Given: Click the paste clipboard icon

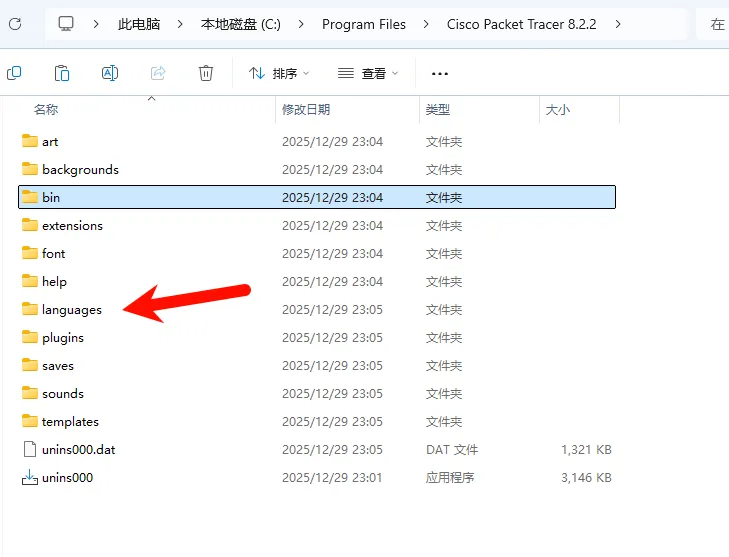Looking at the screenshot, I should [62, 73].
